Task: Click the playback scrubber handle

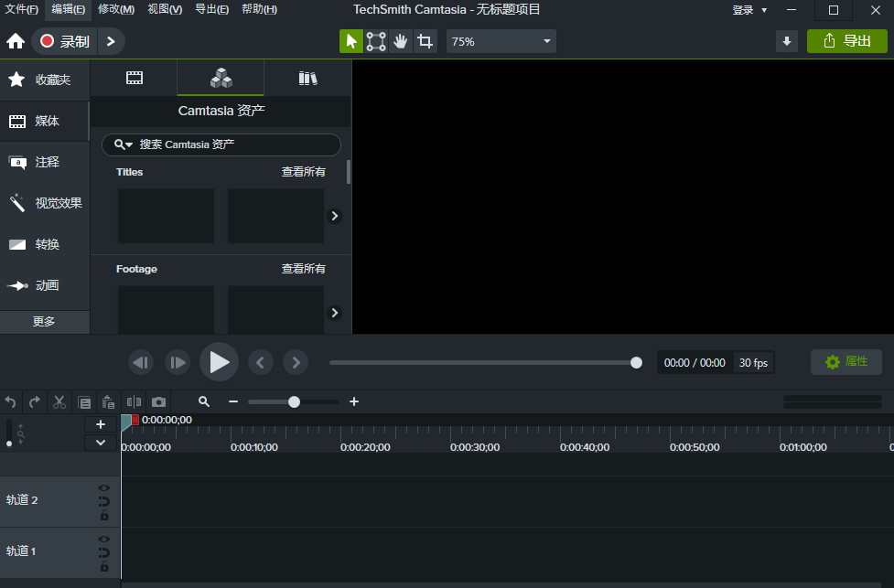Action: click(x=636, y=362)
